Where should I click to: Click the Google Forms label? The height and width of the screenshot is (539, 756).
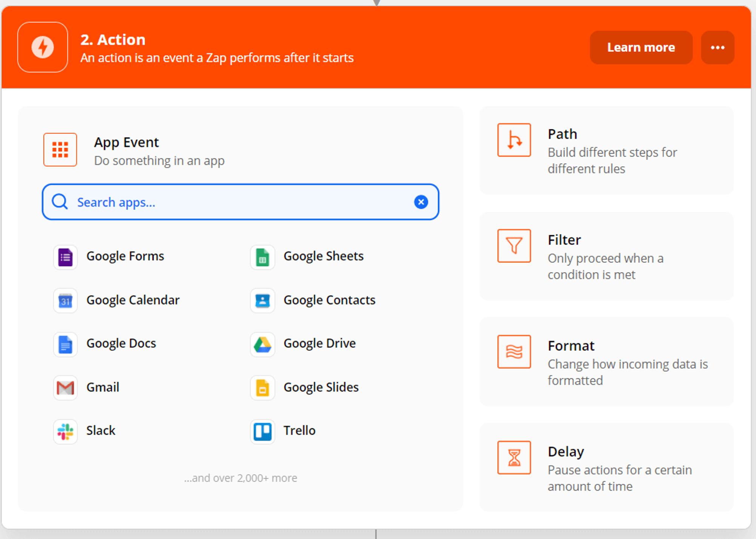125,256
